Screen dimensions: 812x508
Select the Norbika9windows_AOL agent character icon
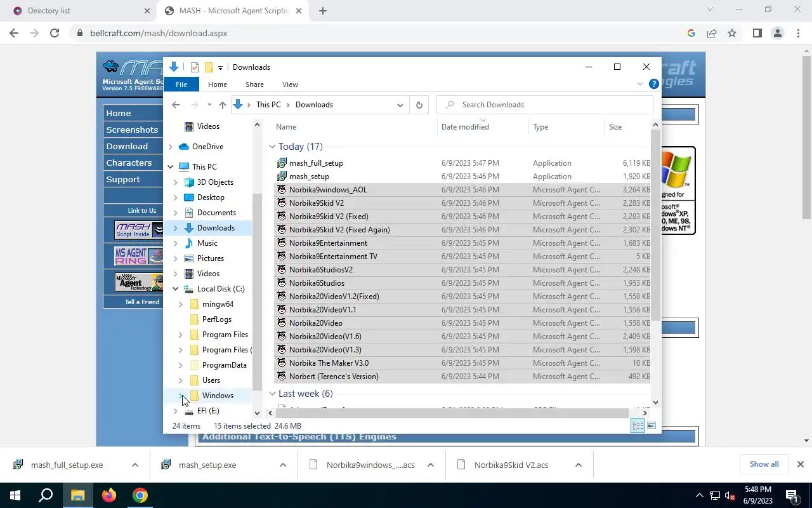point(282,190)
